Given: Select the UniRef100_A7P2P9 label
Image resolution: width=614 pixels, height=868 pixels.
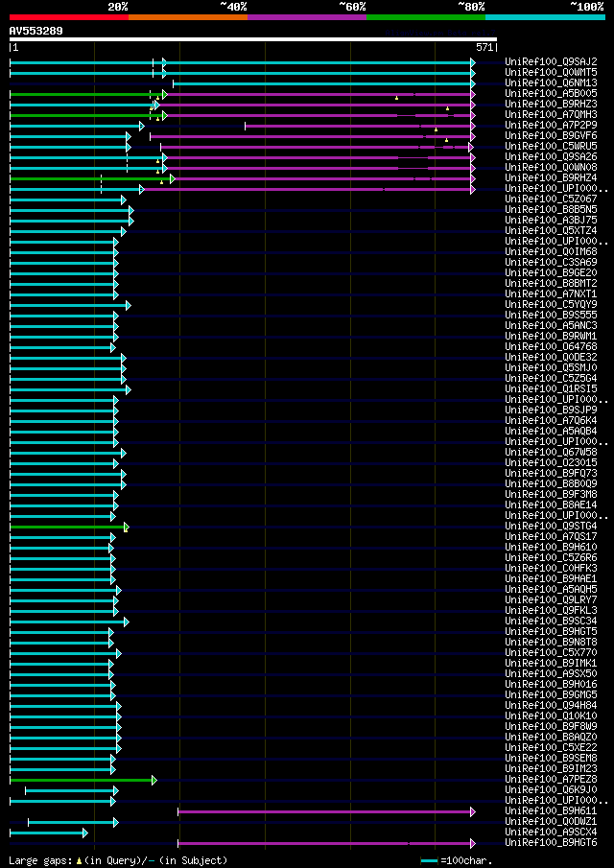Looking at the screenshot, I should coord(552,125).
